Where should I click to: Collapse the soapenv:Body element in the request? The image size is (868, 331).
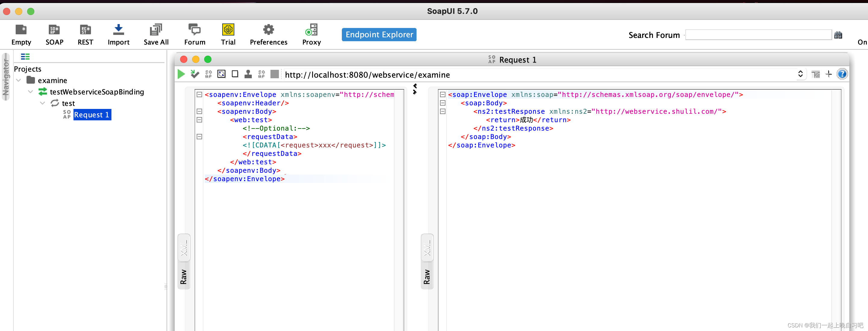pyautogui.click(x=199, y=111)
